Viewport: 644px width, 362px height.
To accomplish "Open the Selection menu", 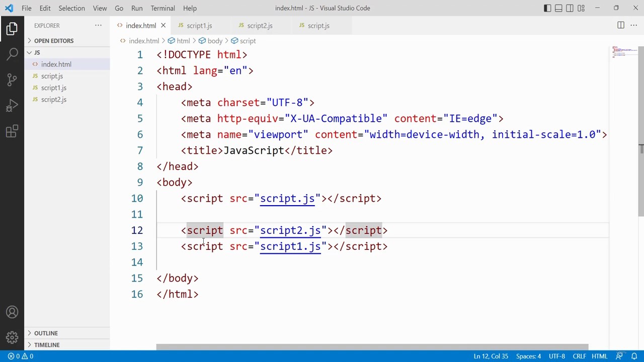I will [x=71, y=8].
